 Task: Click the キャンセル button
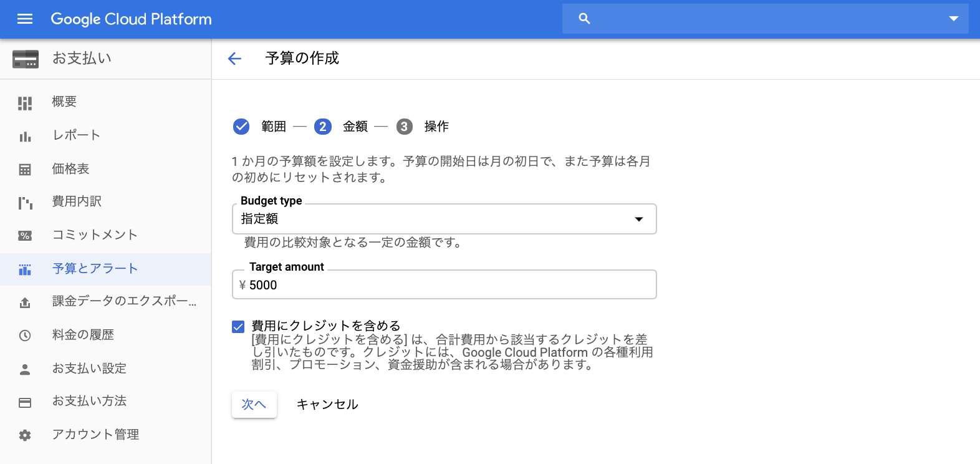(x=327, y=405)
